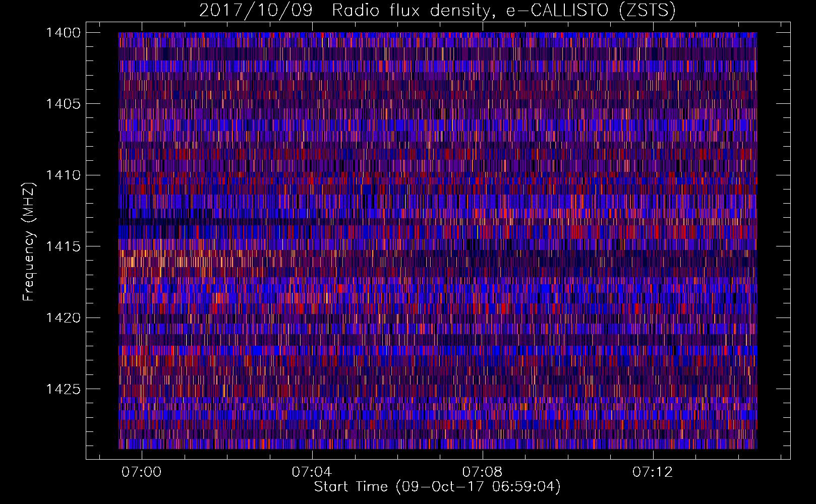Click the 'Frequency (MHZ)' axis title
This screenshot has height=504, width=816.
pos(29,242)
